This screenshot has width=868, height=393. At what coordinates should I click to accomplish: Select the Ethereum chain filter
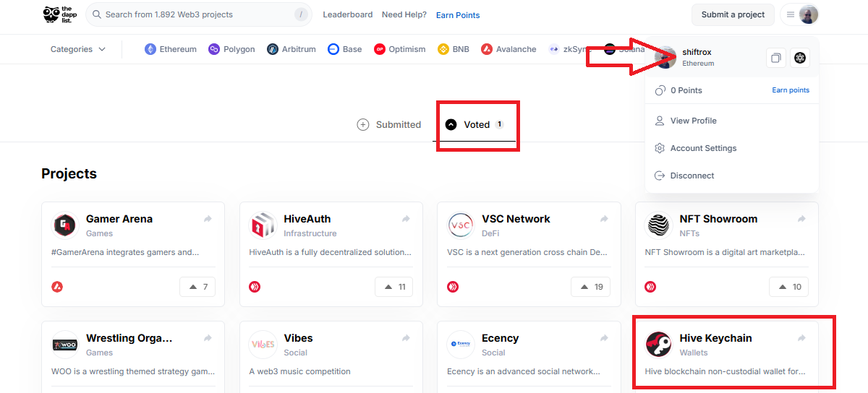tap(171, 49)
